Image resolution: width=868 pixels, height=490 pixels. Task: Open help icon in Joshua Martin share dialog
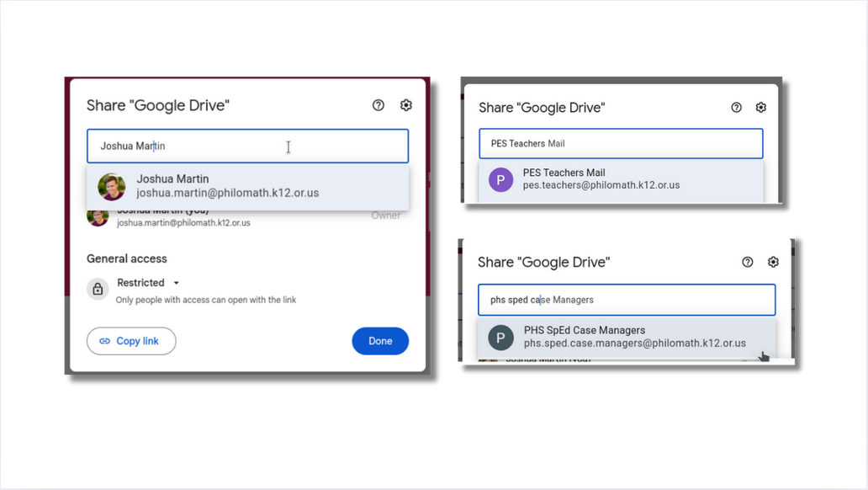[378, 105]
